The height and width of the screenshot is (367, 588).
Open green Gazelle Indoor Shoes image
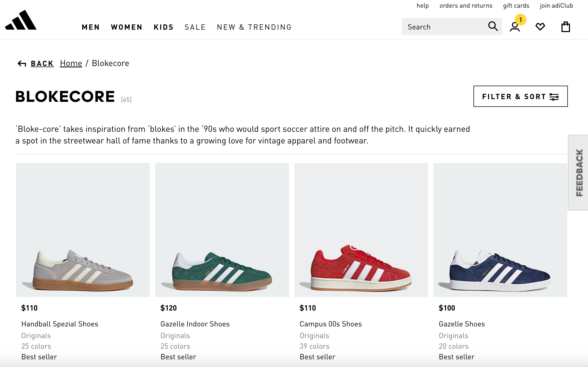point(222,230)
